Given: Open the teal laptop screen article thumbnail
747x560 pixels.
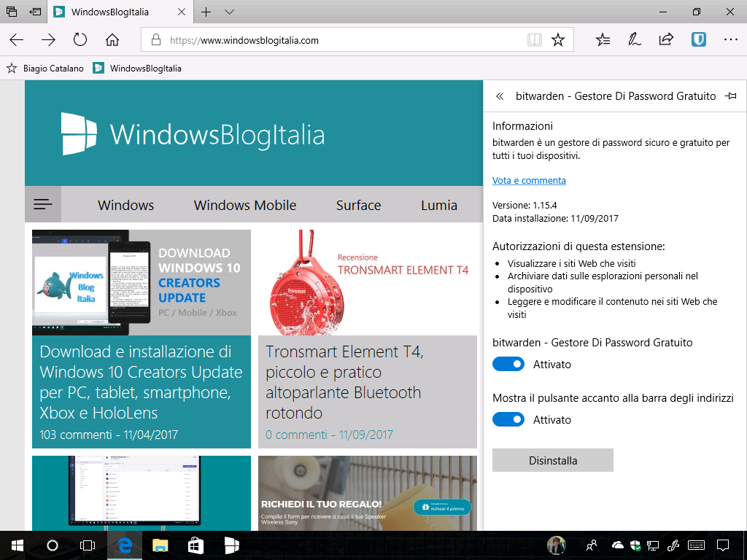Looking at the screenshot, I should (142, 494).
